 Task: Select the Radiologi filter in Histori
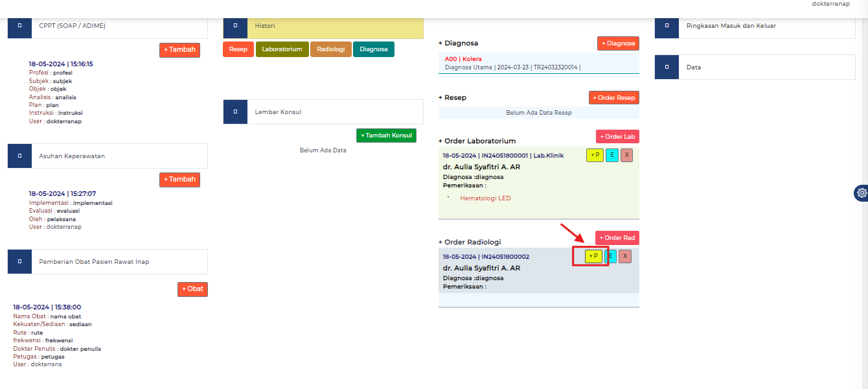coord(330,49)
